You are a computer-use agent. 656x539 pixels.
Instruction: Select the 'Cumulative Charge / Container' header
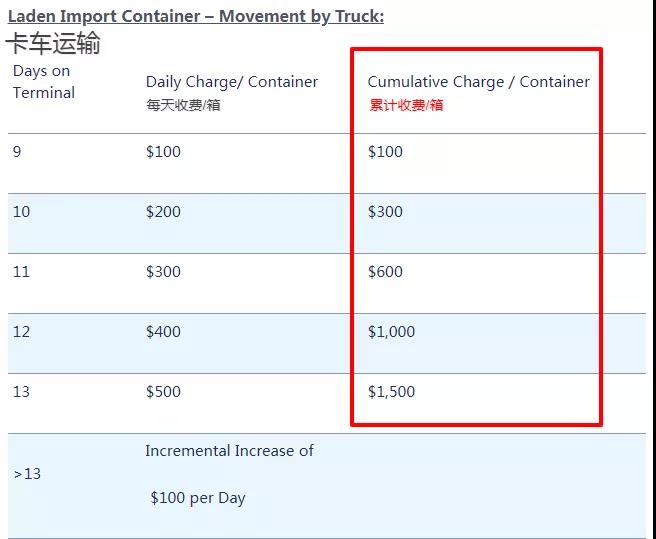coord(478,82)
